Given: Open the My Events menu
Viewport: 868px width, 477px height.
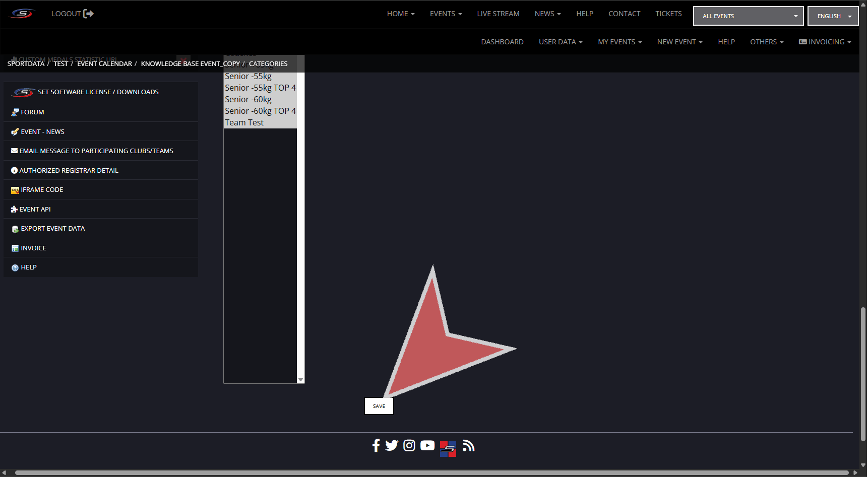Looking at the screenshot, I should pyautogui.click(x=619, y=42).
